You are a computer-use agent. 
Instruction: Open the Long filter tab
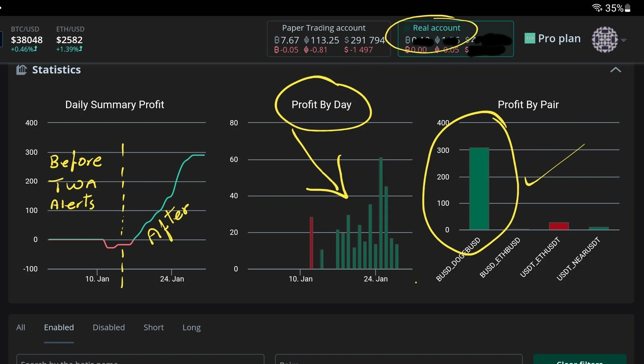point(192,327)
